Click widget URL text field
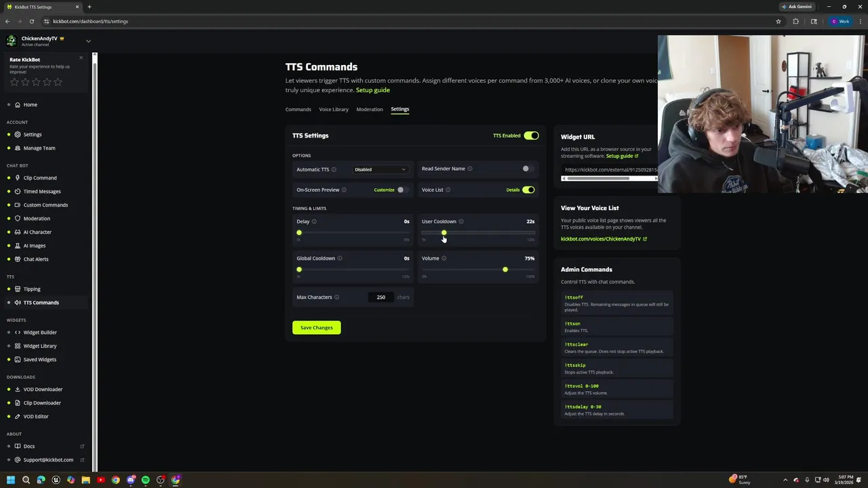Screen dimensions: 868x488 point(609,170)
